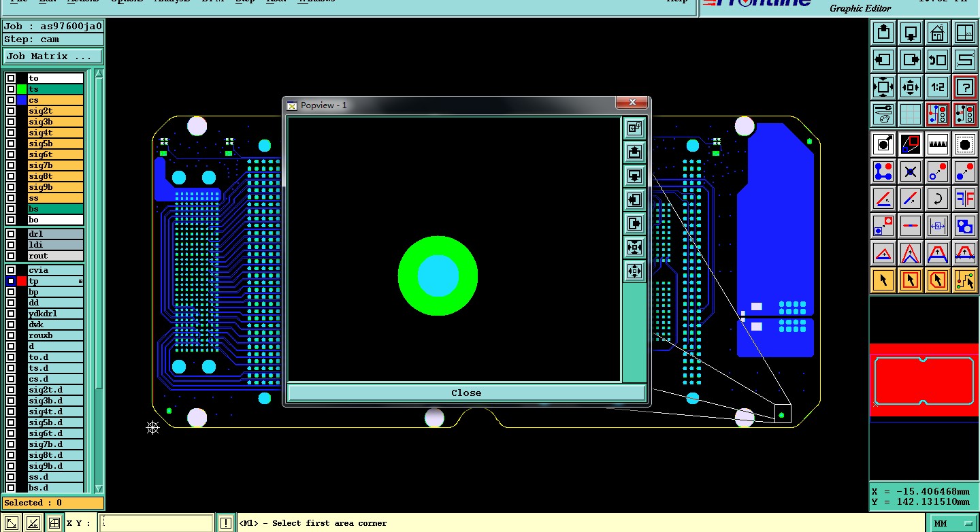Click the question mark help icon
Viewport: 980px width, 532px height.
click(x=965, y=87)
